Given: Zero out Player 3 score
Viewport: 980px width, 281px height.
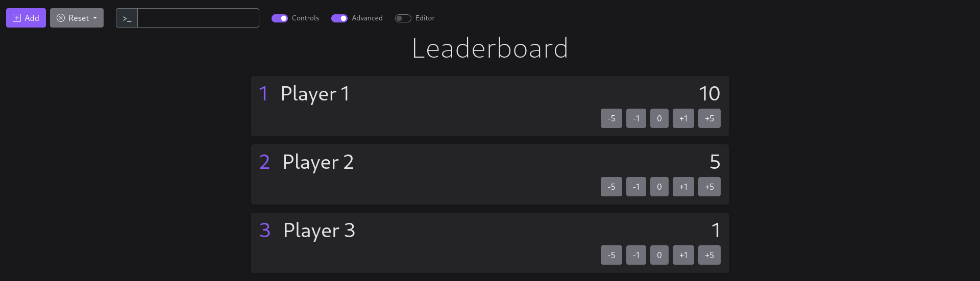Looking at the screenshot, I should click(x=659, y=255).
